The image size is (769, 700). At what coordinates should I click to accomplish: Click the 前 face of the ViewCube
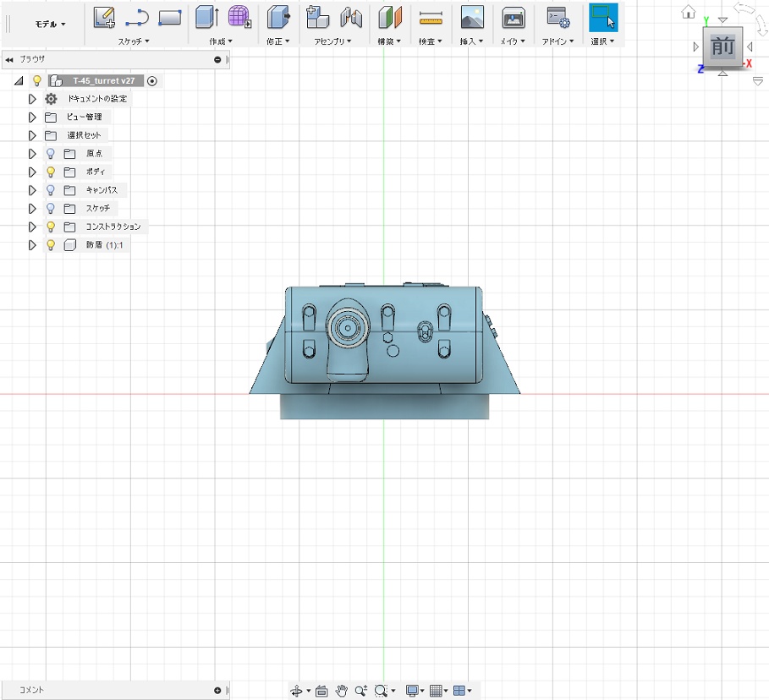pyautogui.click(x=722, y=47)
